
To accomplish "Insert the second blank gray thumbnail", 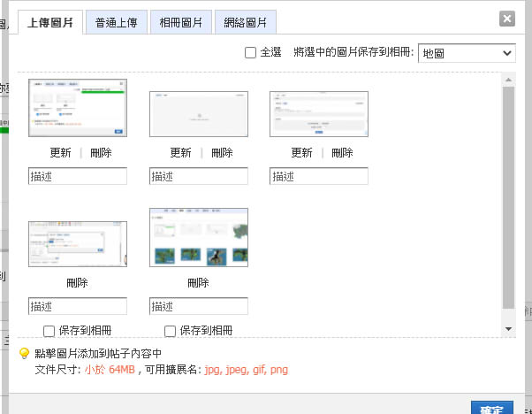I will tap(199, 114).
